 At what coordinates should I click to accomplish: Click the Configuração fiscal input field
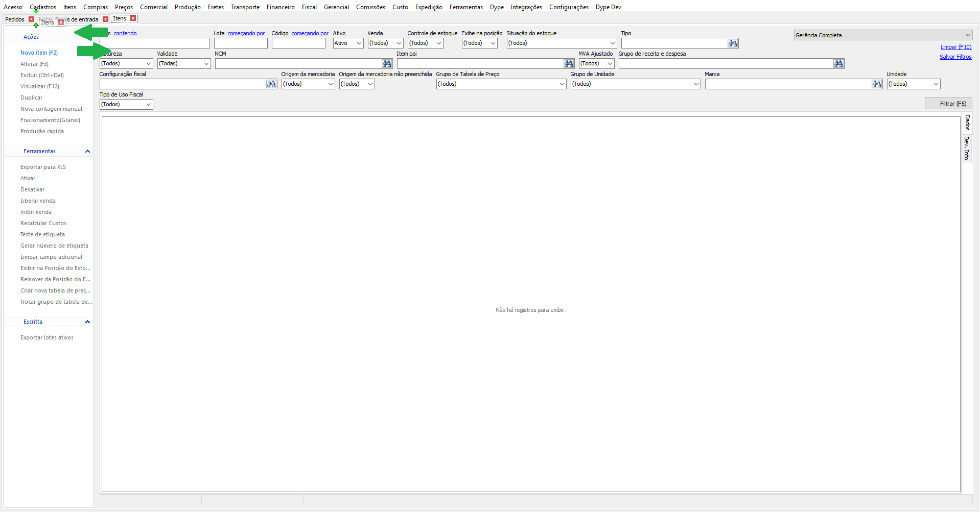(183, 84)
